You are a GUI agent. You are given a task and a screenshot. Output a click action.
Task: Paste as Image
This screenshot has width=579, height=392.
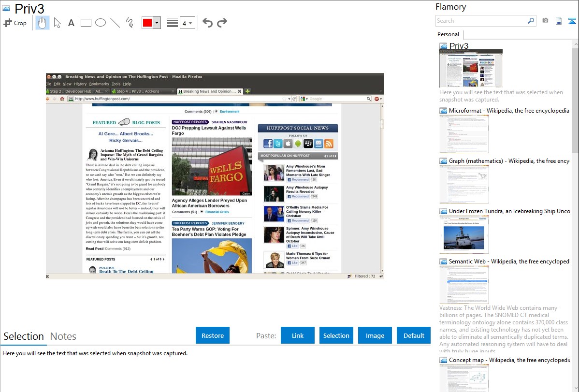coord(375,335)
